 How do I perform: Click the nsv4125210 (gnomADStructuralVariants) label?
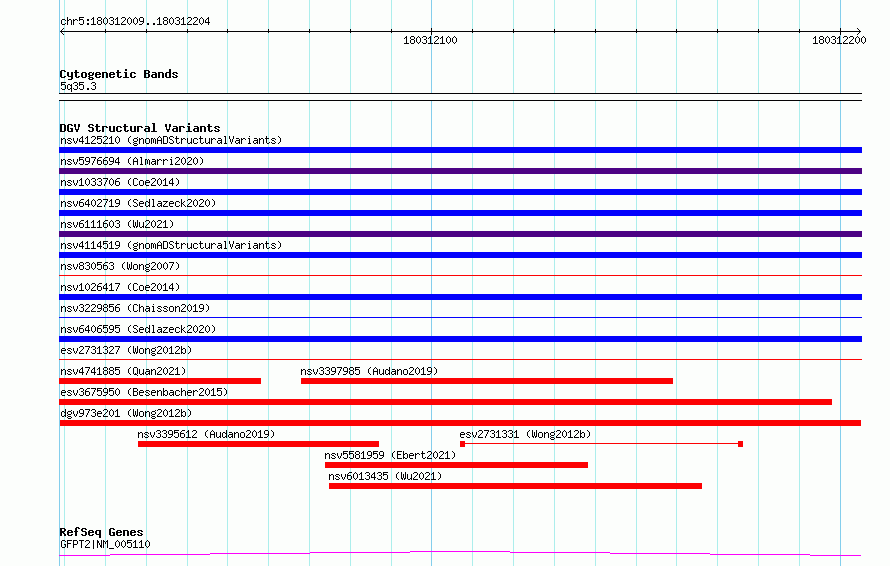(171, 140)
